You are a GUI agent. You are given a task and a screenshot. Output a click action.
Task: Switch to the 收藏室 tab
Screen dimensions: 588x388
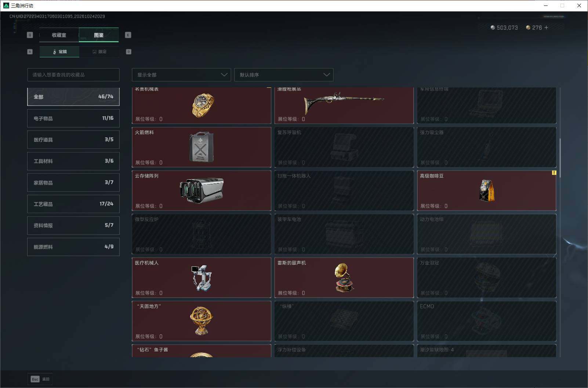[59, 35]
